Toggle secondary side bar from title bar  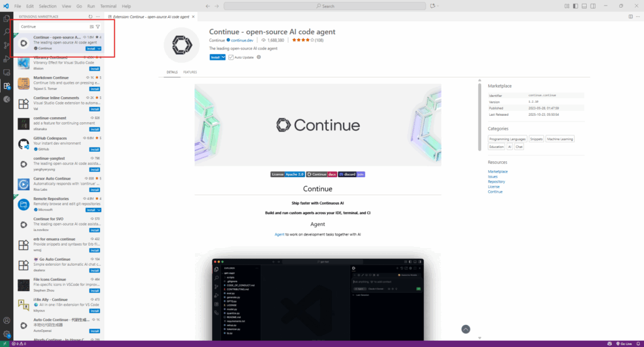click(593, 6)
